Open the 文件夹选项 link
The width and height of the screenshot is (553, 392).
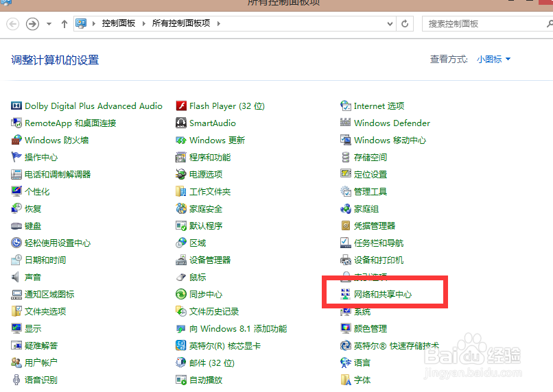45,311
